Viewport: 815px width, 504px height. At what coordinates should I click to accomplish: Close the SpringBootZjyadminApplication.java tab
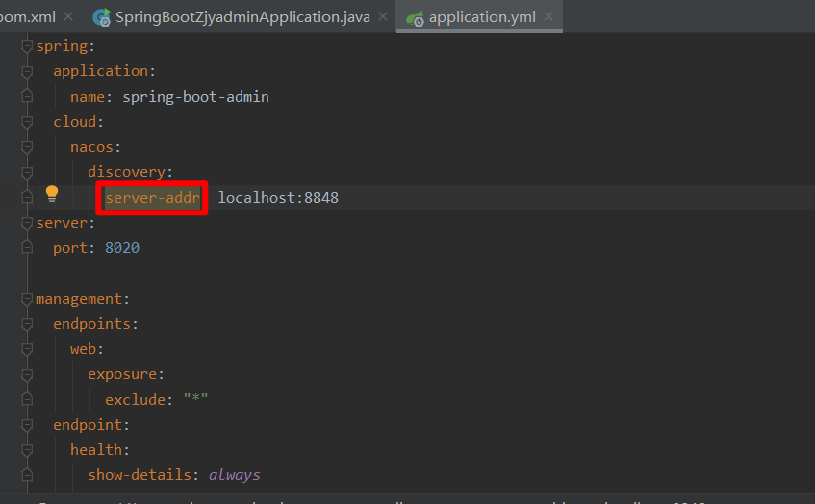(383, 16)
